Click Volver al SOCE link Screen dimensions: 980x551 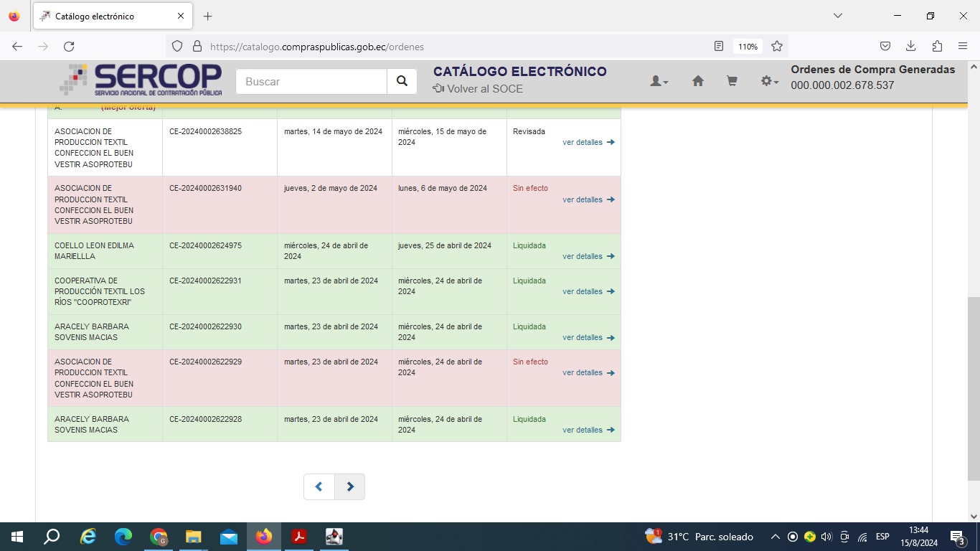[478, 89]
